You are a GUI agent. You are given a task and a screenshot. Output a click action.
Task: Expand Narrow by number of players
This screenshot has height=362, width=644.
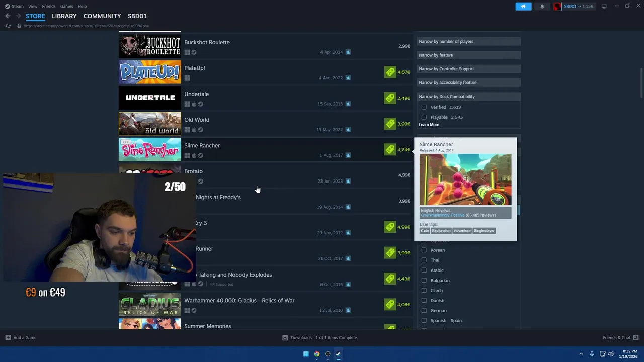(x=468, y=41)
